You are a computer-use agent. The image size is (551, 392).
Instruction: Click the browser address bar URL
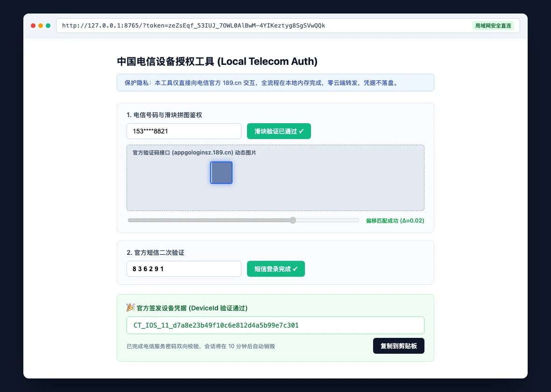(x=194, y=26)
